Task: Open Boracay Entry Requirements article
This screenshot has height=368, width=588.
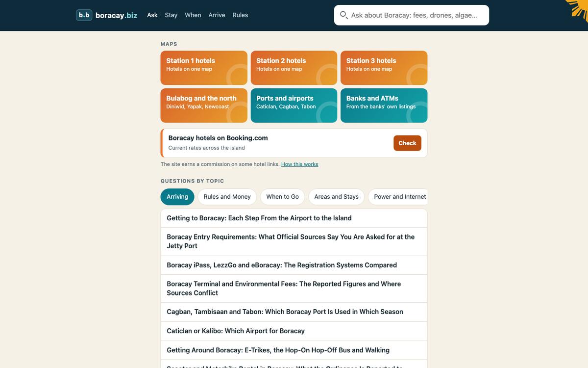Action: click(x=294, y=241)
